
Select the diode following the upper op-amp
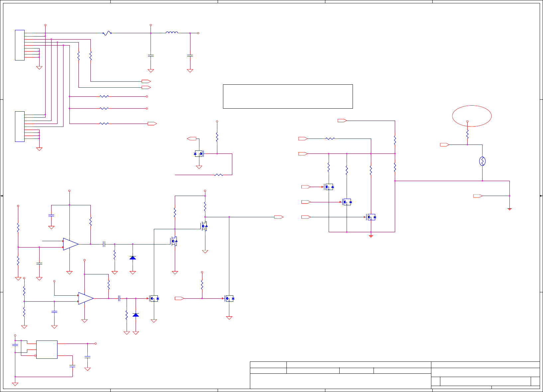point(133,258)
